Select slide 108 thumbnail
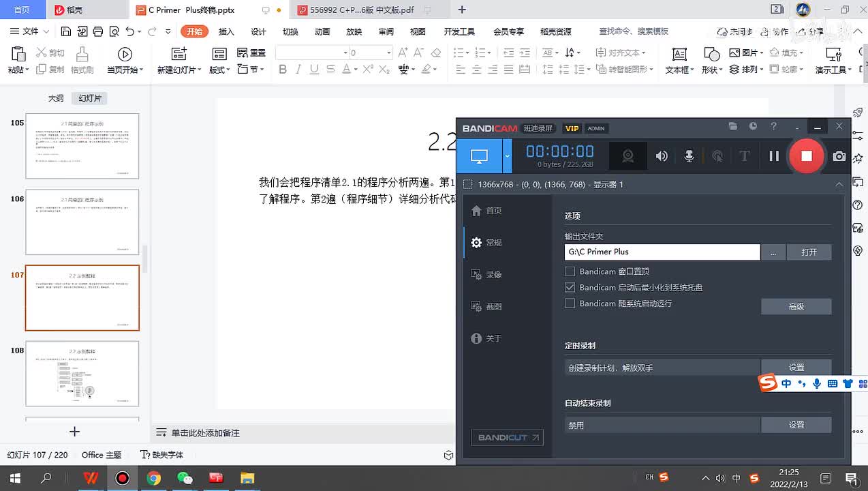Image resolution: width=868 pixels, height=491 pixels. click(x=82, y=374)
